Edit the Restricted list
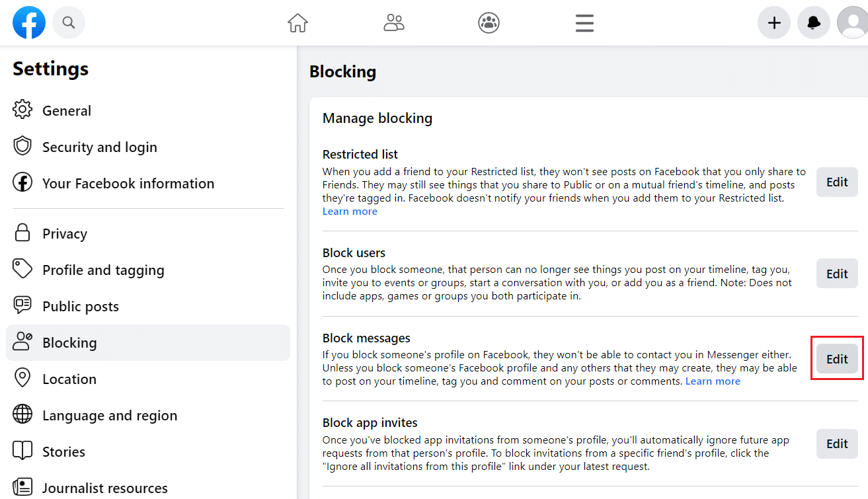 pyautogui.click(x=837, y=182)
